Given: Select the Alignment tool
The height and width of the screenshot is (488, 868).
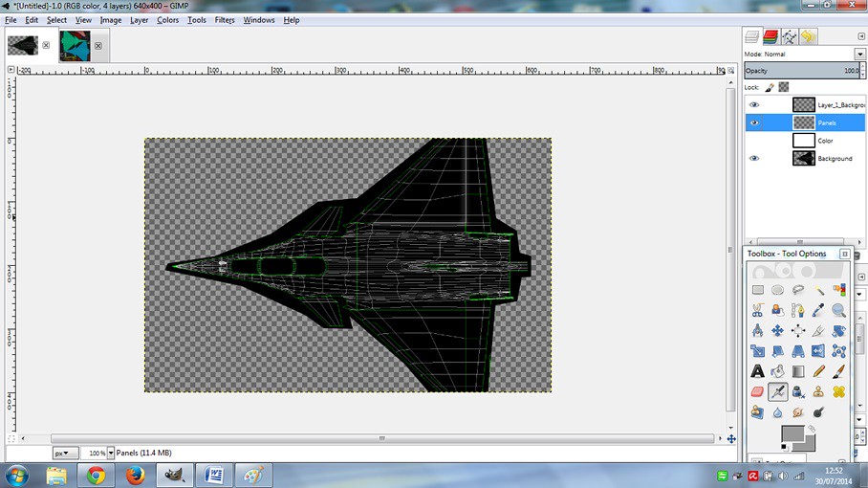Looking at the screenshot, I should 797,331.
